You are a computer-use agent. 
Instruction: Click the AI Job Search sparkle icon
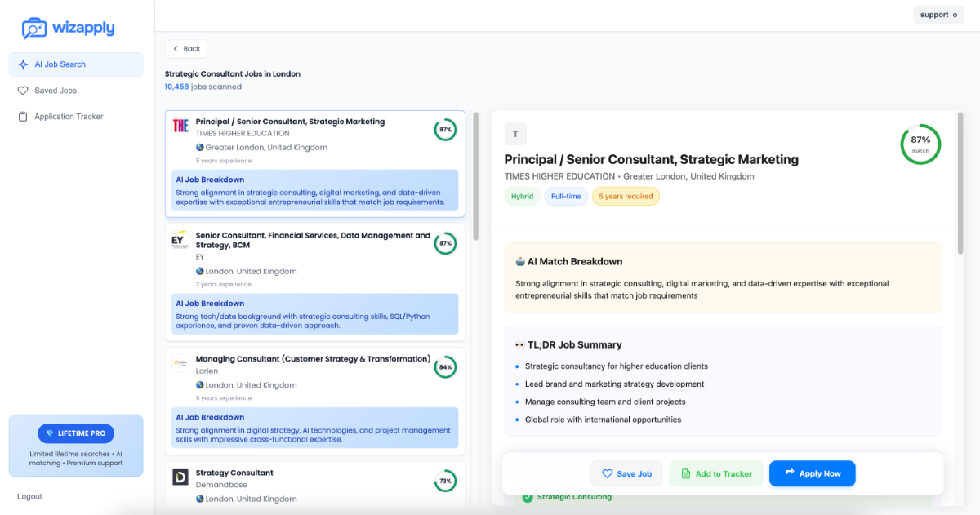click(x=23, y=64)
